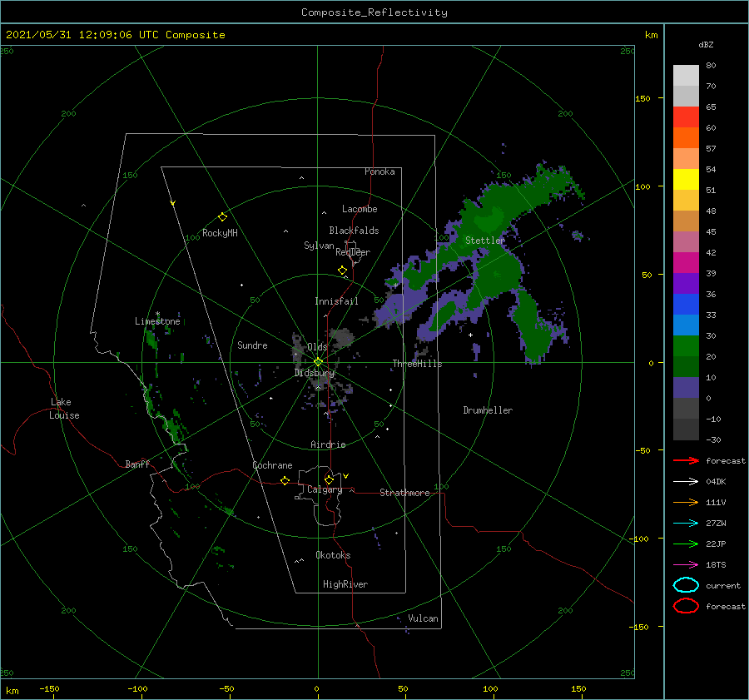The height and width of the screenshot is (700, 749).
Task: Click the Lacombe city label
Action: coord(360,209)
